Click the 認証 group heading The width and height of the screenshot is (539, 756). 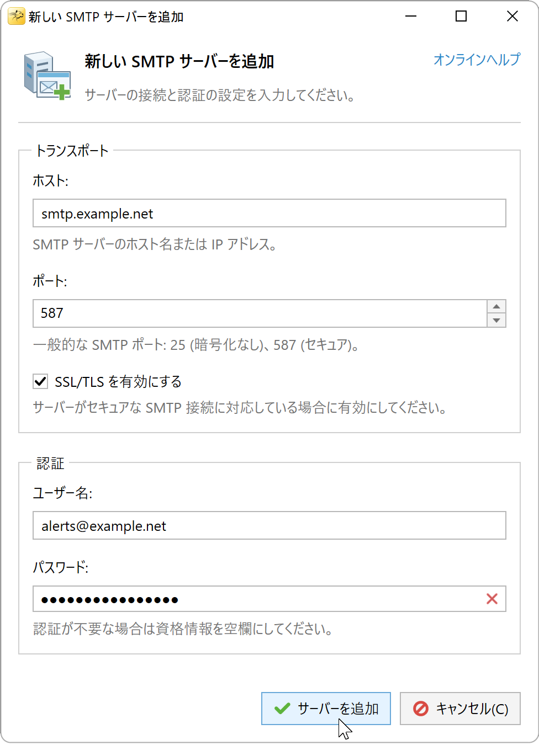(x=51, y=463)
